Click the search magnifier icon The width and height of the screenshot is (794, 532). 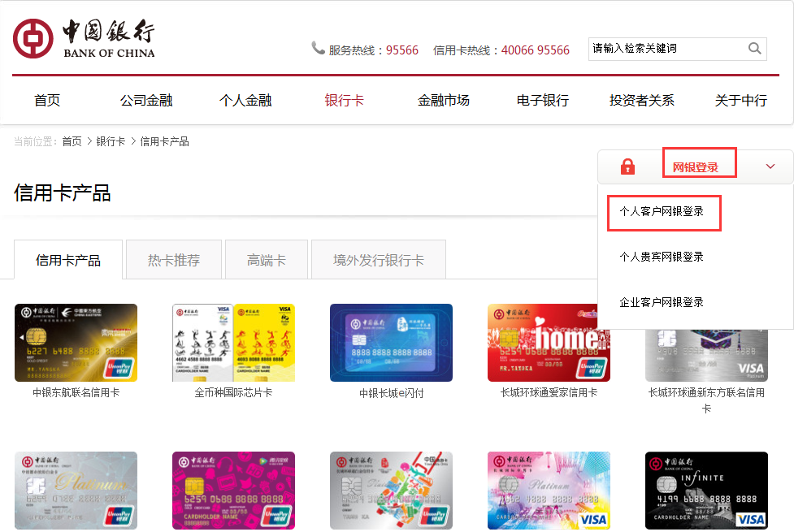pos(754,49)
